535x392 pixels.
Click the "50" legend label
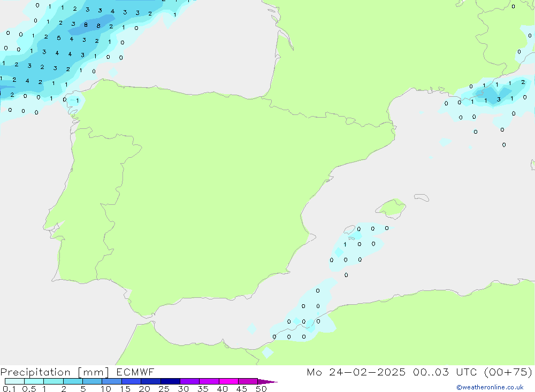tap(261, 389)
